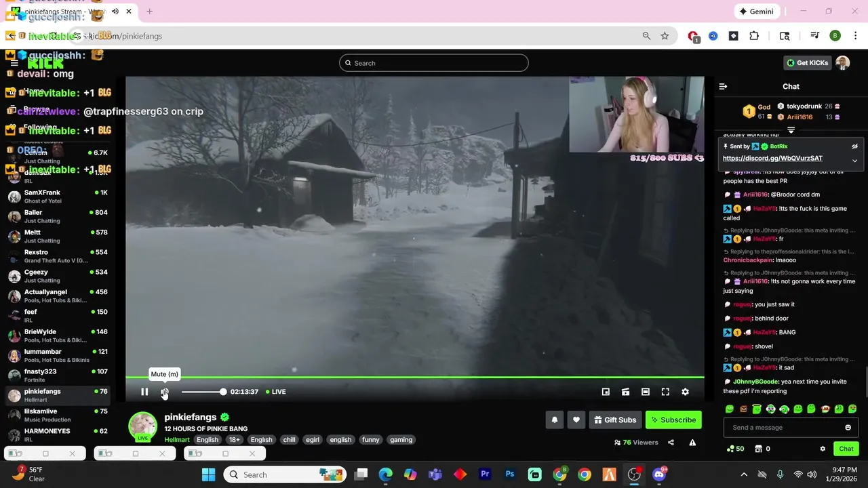Open the BotRix discord.gg link
This screenshot has height=488, width=868.
pos(772,159)
